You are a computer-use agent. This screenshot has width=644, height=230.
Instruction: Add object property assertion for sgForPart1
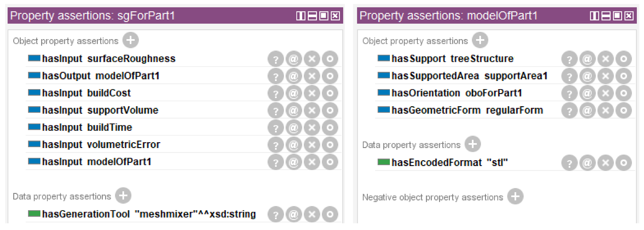(131, 40)
